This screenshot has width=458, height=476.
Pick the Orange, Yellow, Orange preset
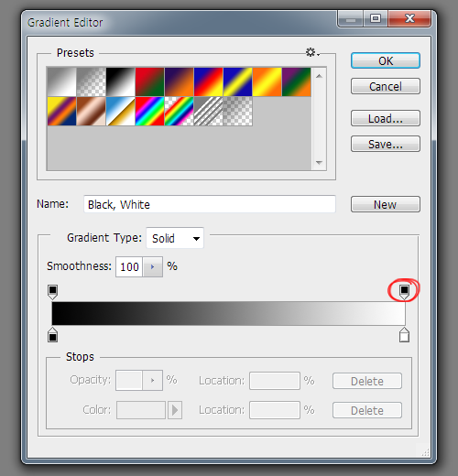[267, 81]
